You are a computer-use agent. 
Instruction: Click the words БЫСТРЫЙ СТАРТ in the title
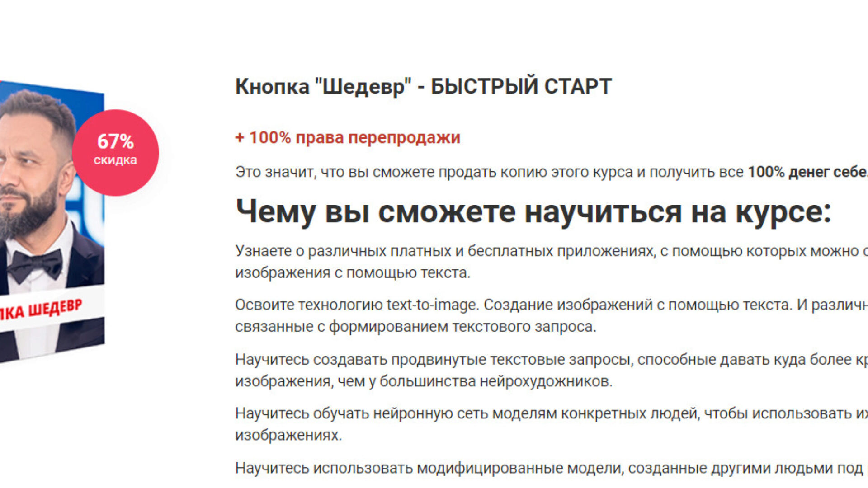[521, 86]
